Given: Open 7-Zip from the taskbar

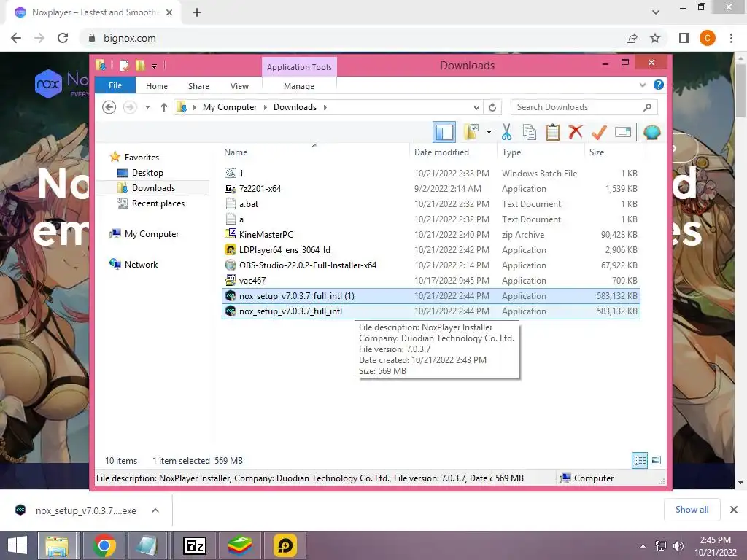Looking at the screenshot, I should [x=194, y=545].
